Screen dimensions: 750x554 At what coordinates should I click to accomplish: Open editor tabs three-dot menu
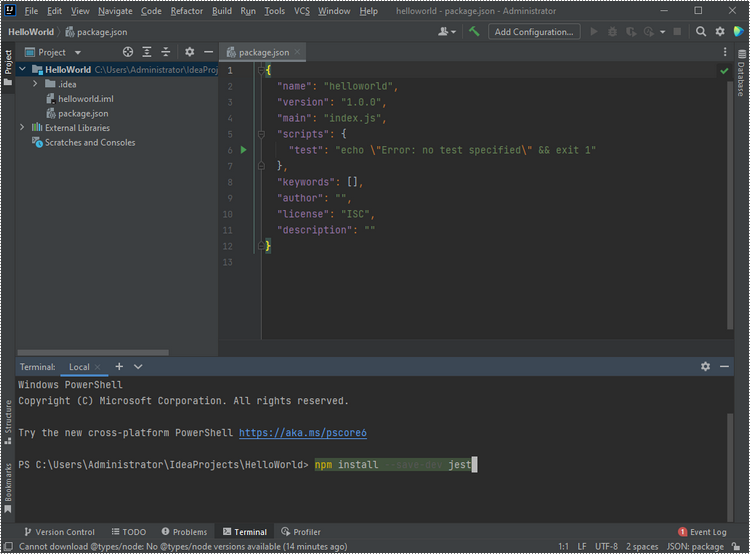(x=725, y=52)
